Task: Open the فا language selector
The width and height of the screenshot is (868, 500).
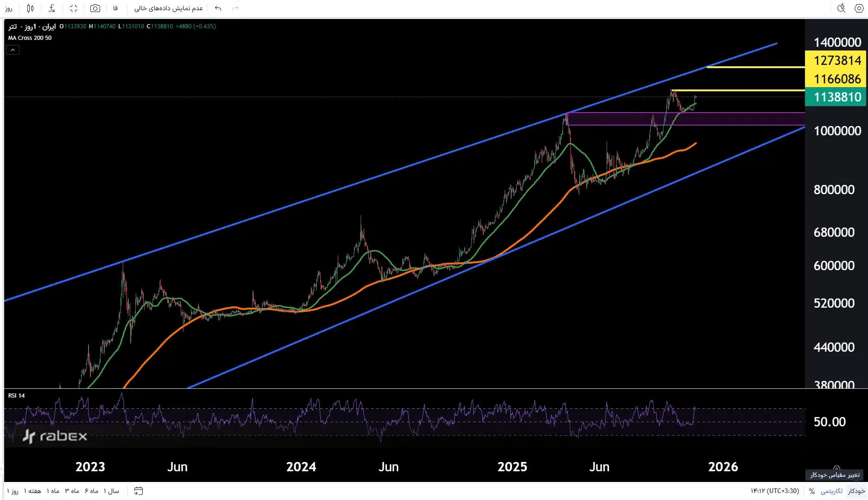Action: click(x=115, y=8)
